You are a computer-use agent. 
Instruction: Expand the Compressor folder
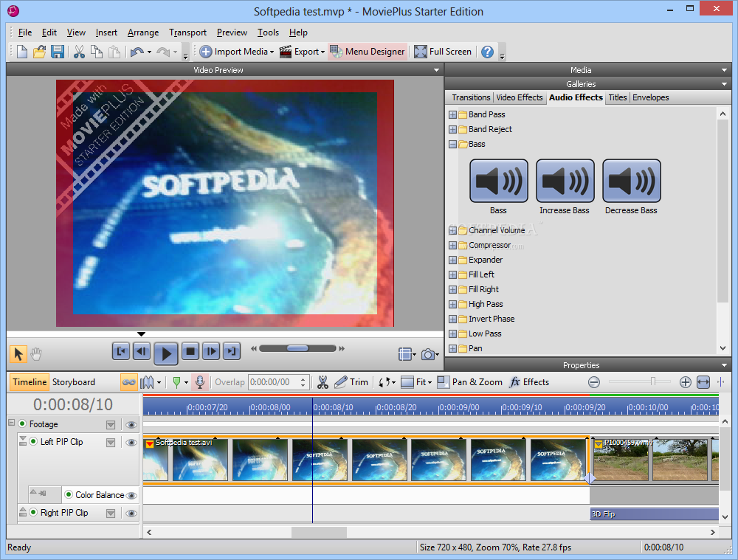(x=453, y=246)
